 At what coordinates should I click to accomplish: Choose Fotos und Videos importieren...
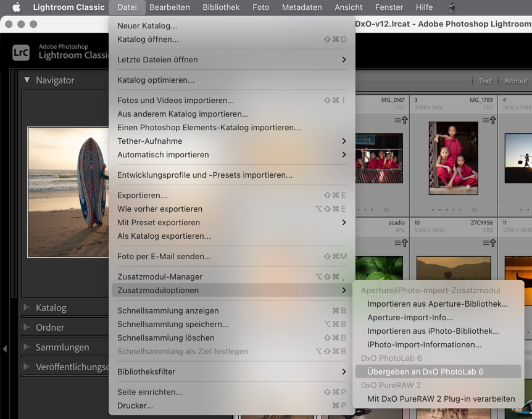tap(231, 101)
